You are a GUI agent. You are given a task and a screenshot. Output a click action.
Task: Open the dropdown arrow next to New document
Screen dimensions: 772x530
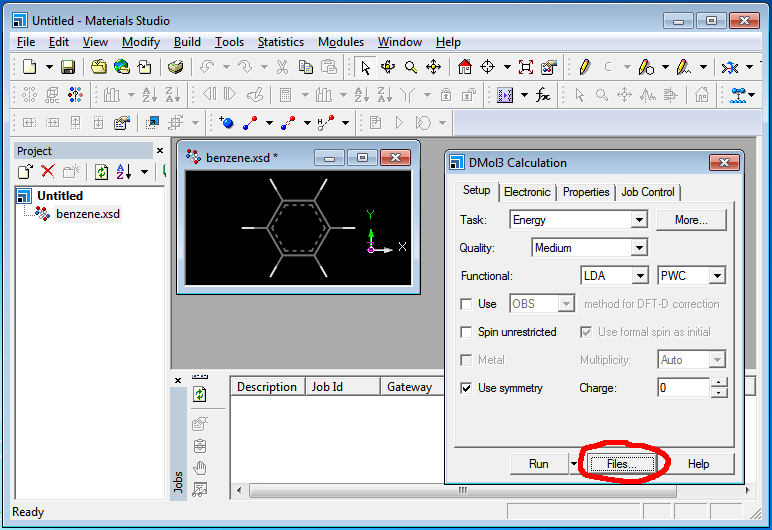(x=49, y=67)
